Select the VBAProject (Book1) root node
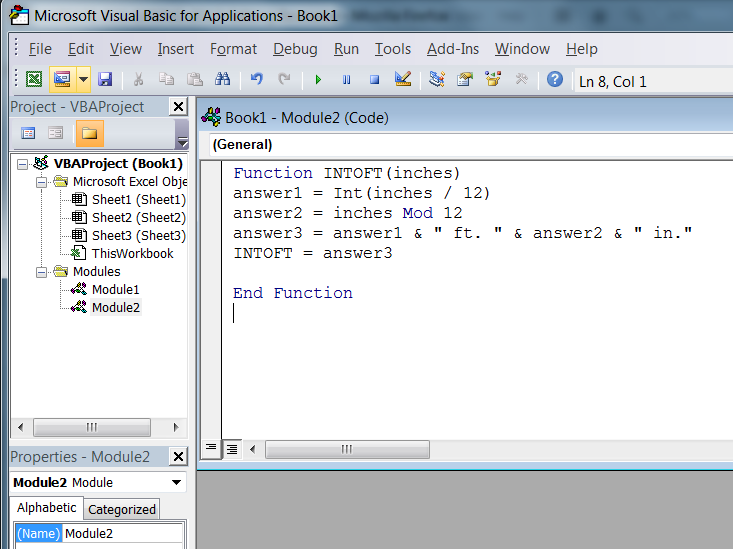The image size is (733, 549). click(118, 164)
